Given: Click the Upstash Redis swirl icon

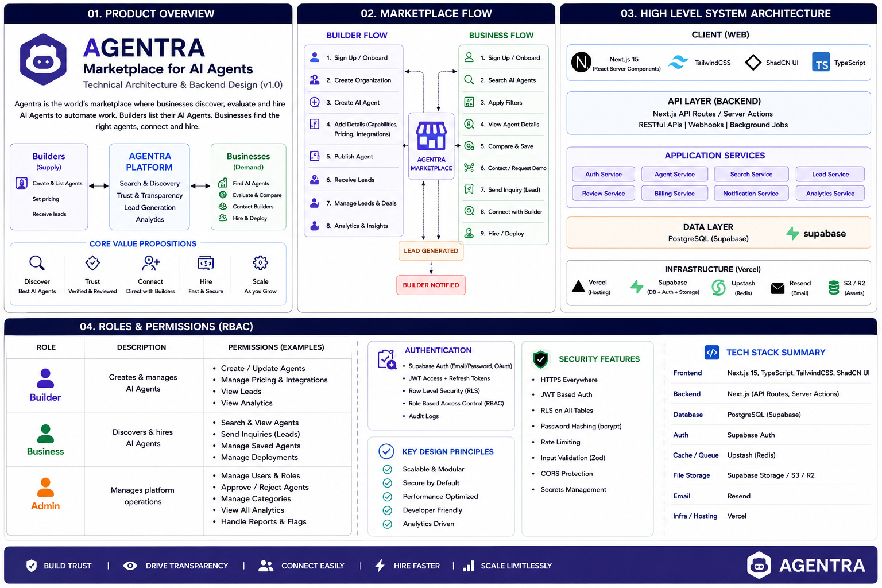Looking at the screenshot, I should [x=718, y=287].
